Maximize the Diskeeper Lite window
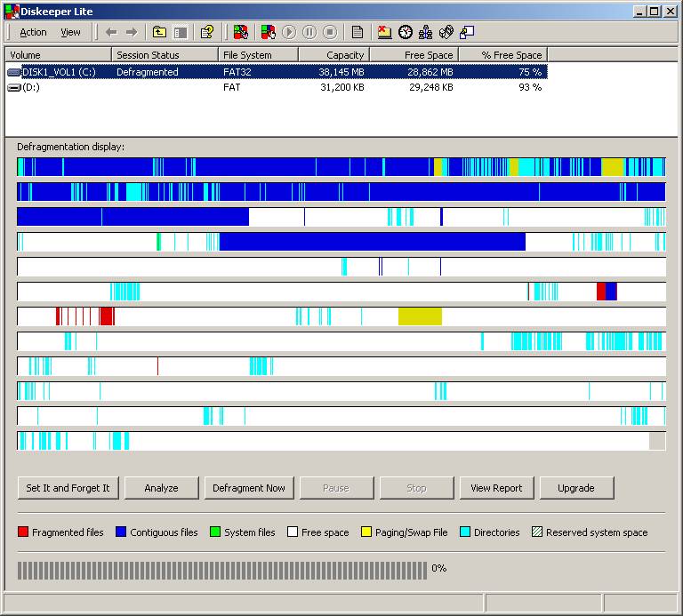Image resolution: width=683 pixels, height=616 pixels. 655,12
